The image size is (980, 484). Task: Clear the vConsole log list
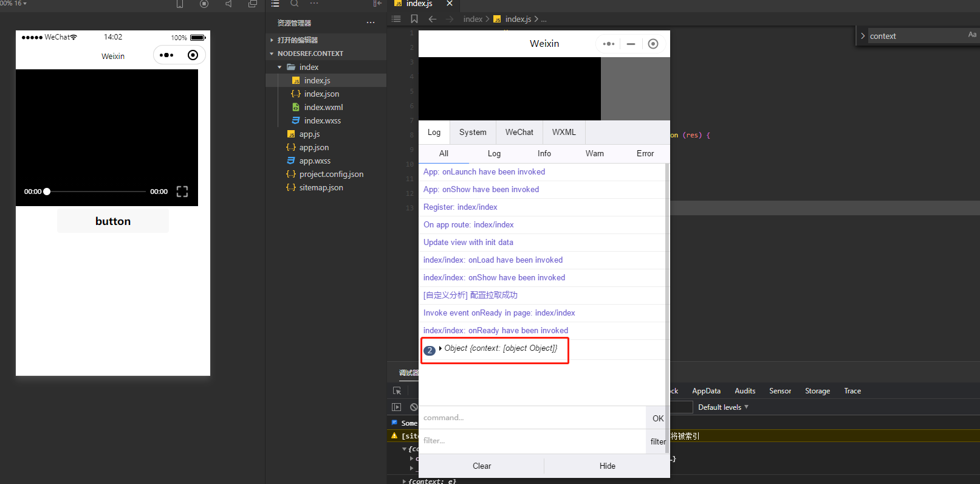point(482,466)
